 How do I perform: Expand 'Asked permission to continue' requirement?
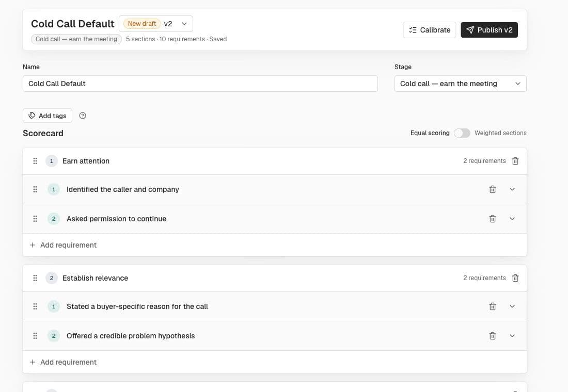point(512,219)
